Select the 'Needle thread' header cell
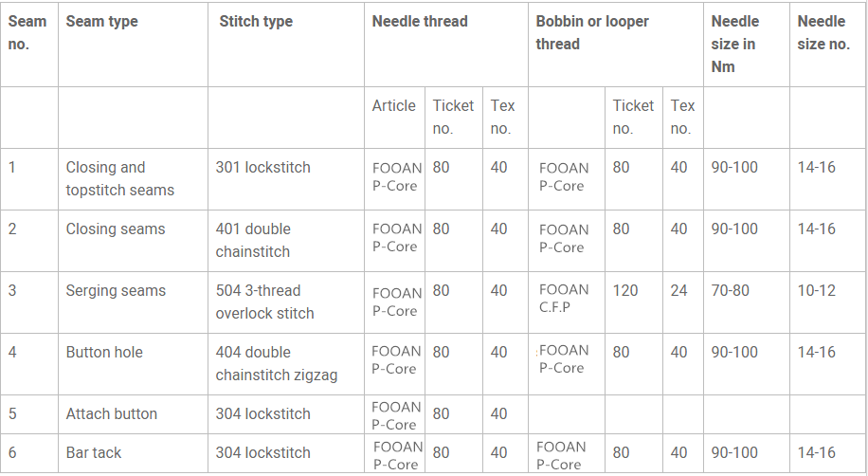868x476 pixels. 446,45
